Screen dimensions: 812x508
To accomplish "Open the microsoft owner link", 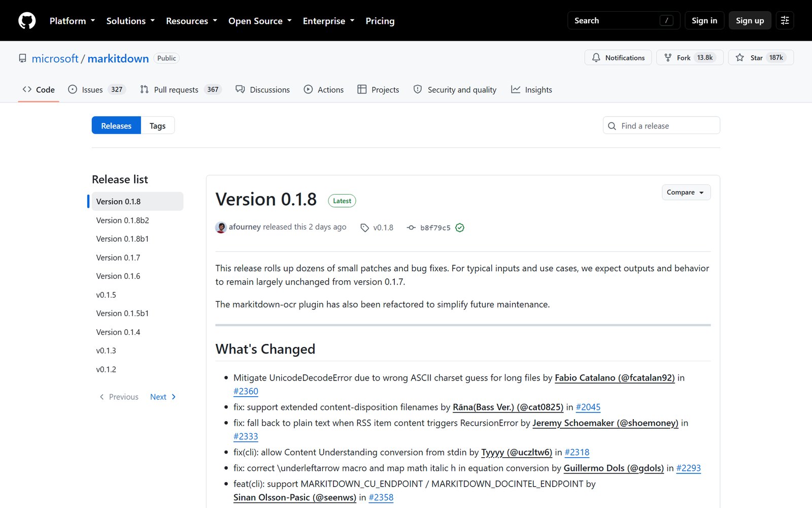I will (55, 58).
